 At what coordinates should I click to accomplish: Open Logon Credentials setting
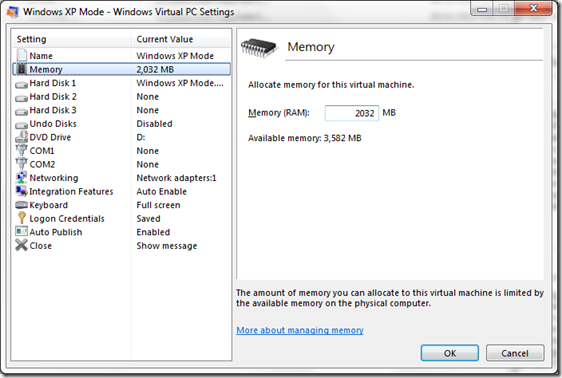(122, 219)
